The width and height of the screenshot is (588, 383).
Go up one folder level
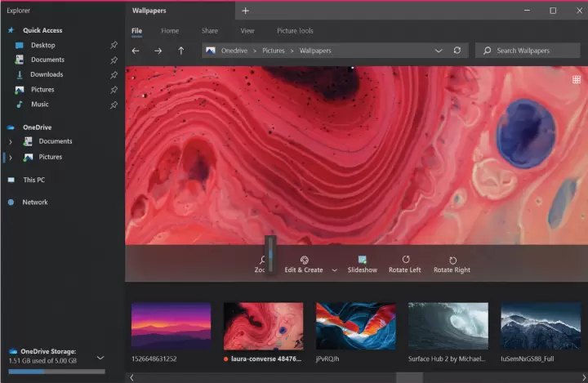click(180, 51)
